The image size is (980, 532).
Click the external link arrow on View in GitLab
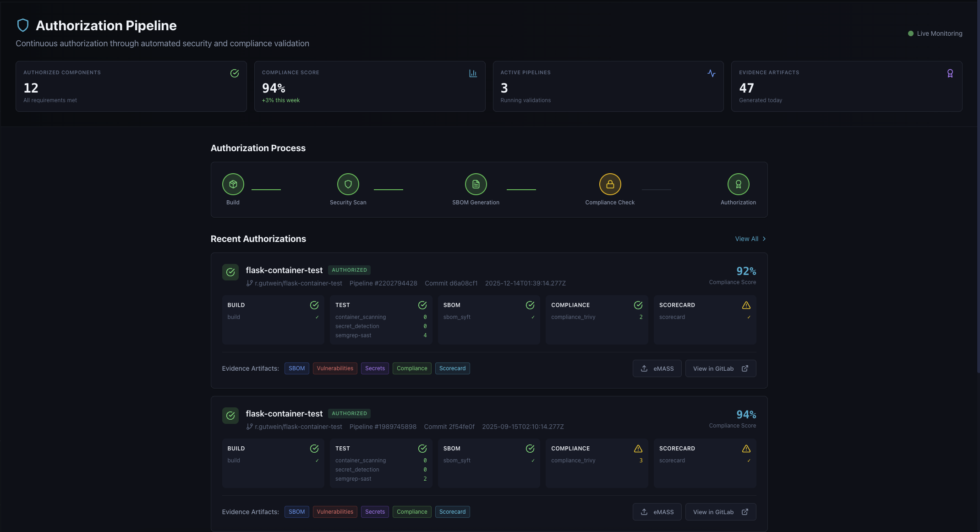745,368
